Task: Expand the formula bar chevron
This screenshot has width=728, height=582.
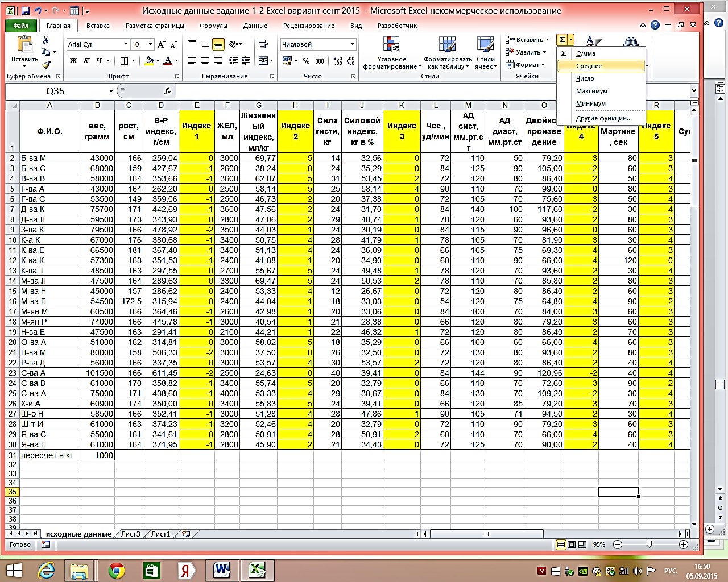Action: (x=694, y=91)
